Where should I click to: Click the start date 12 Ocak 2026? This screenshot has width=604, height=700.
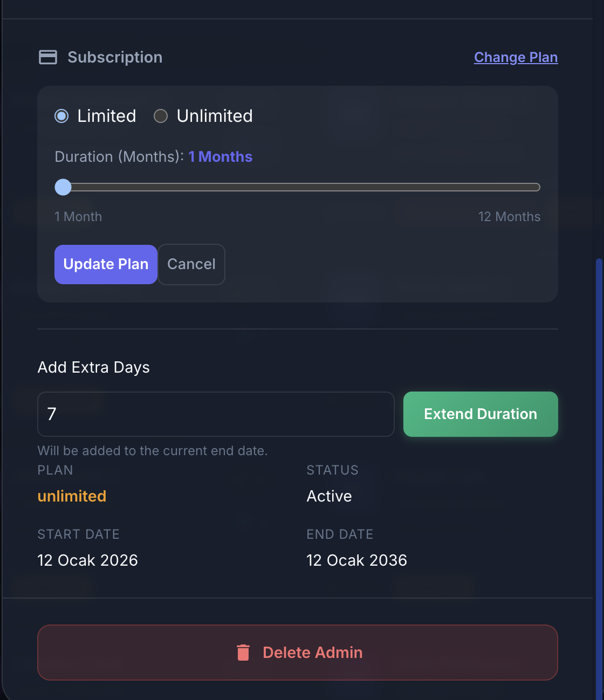point(87,560)
